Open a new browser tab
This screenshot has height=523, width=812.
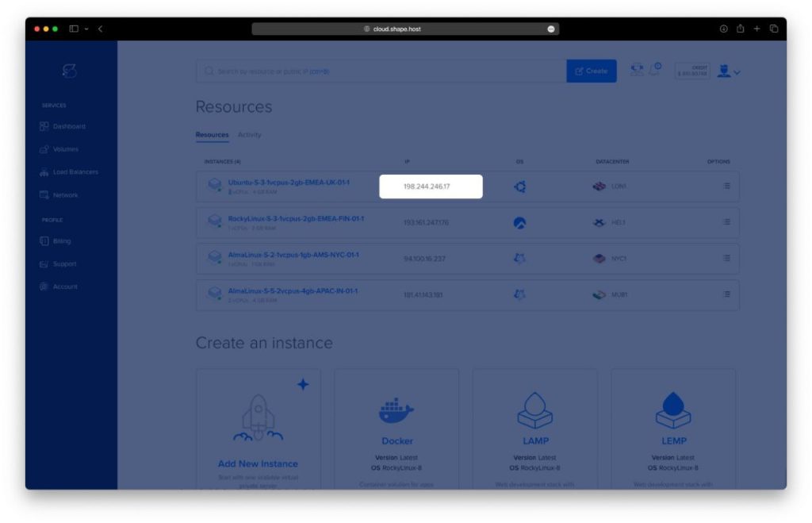[x=756, y=29]
